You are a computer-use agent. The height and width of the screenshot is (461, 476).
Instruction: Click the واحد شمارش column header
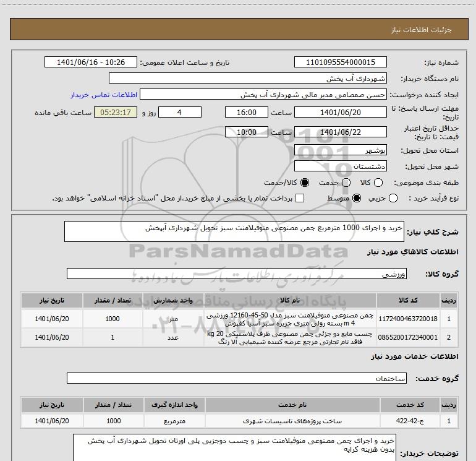[x=173, y=300]
